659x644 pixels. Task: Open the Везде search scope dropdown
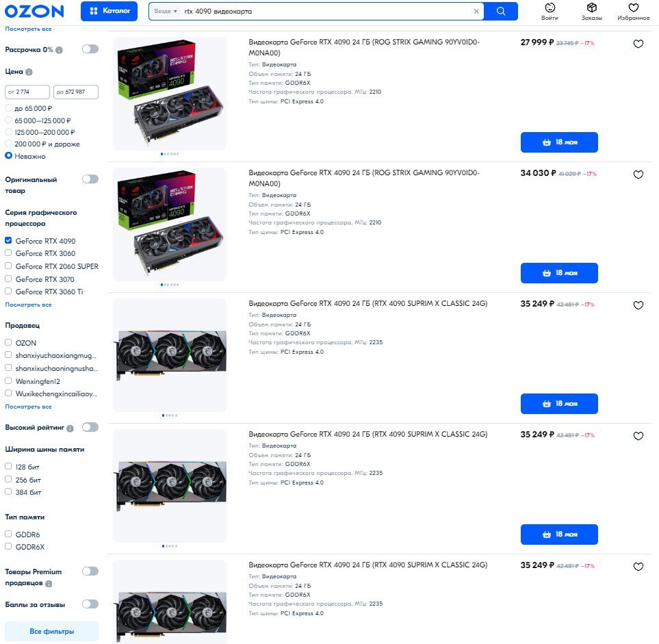tap(166, 12)
